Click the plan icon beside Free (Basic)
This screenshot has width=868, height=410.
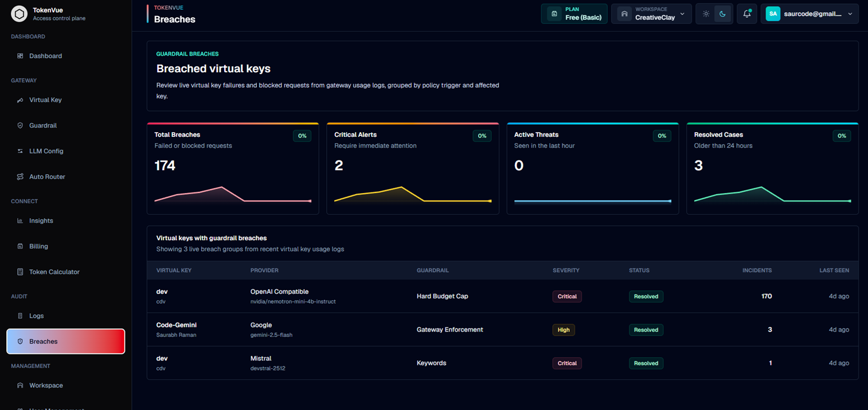[x=554, y=14]
